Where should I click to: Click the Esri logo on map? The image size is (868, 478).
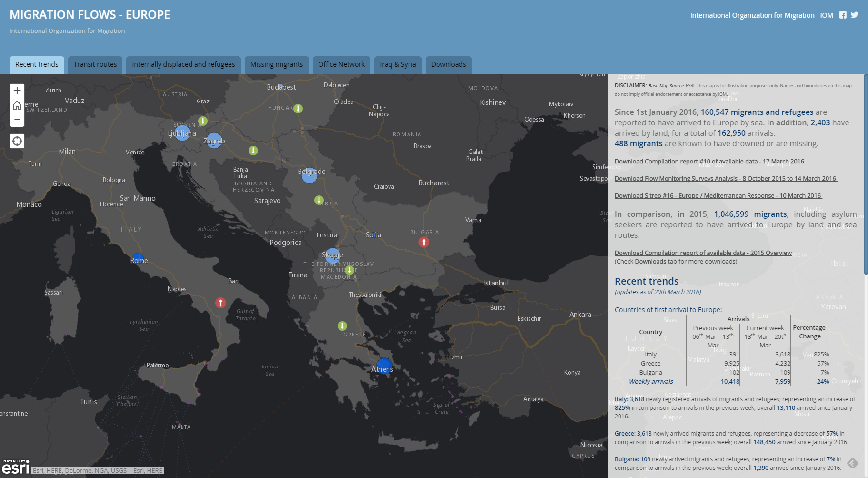pyautogui.click(x=16, y=468)
